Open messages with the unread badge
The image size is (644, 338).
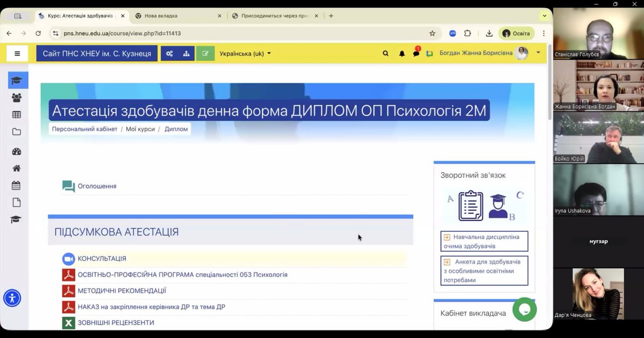coord(416,53)
